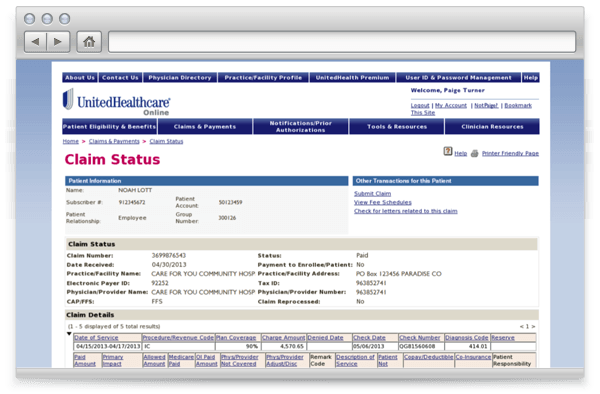This screenshot has width=600, height=394.
Task: Click the UnitedHealthcare Online logo
Action: 116,102
